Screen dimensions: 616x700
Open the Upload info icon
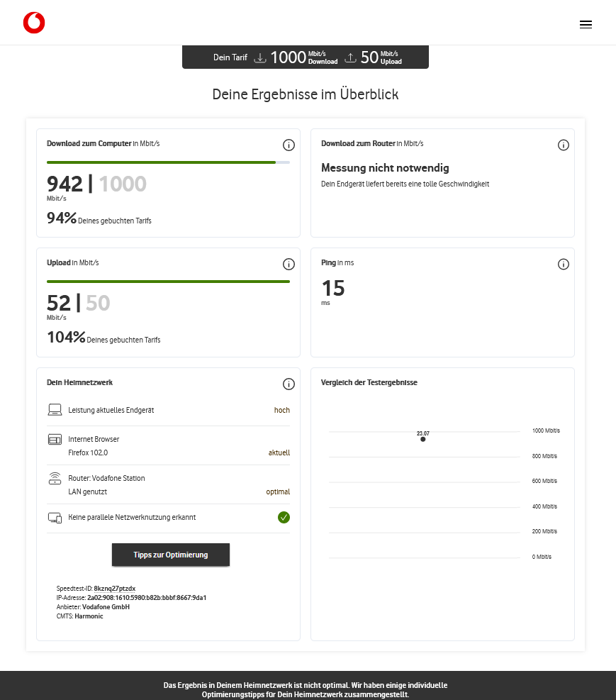289,265
